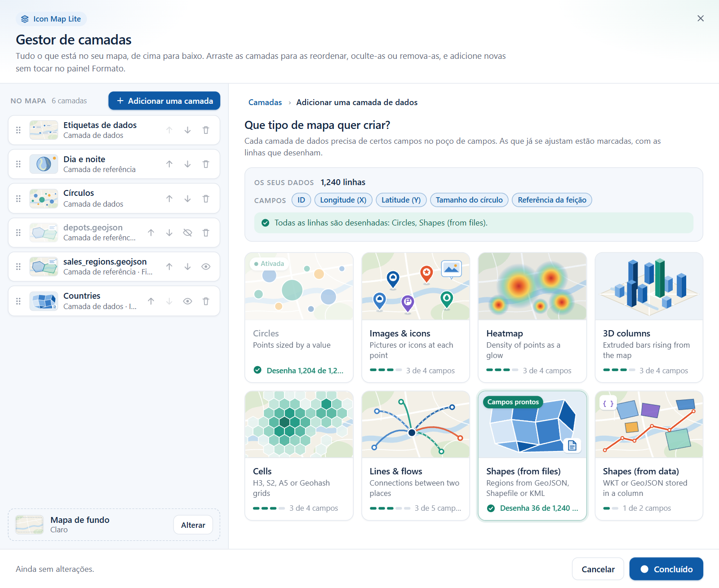The height and width of the screenshot is (588, 719).
Task: Delete the Countries layer with trash icon
Action: pyautogui.click(x=206, y=301)
